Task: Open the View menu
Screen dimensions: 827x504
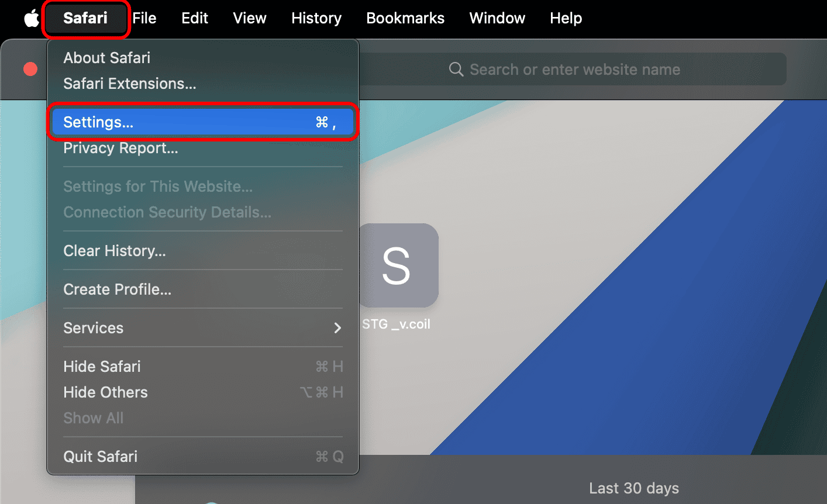Action: pyautogui.click(x=250, y=18)
